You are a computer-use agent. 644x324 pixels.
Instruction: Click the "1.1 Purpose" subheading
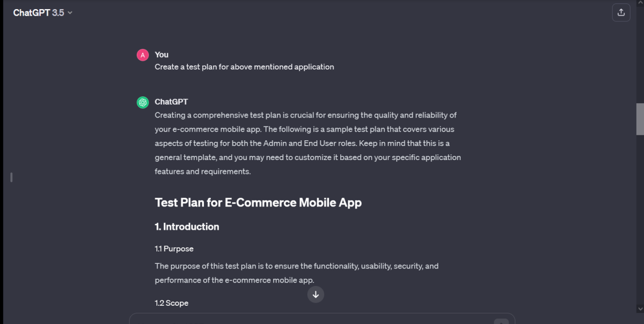tap(174, 249)
